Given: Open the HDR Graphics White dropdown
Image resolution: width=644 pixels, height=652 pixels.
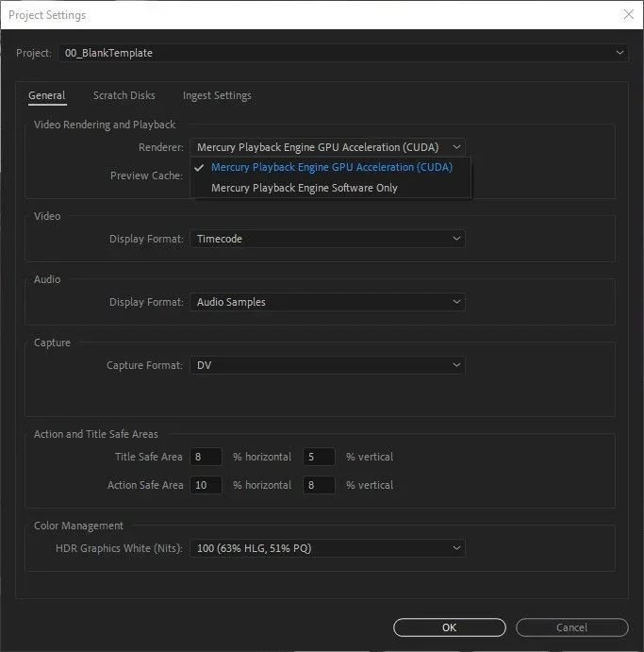Looking at the screenshot, I should point(327,548).
